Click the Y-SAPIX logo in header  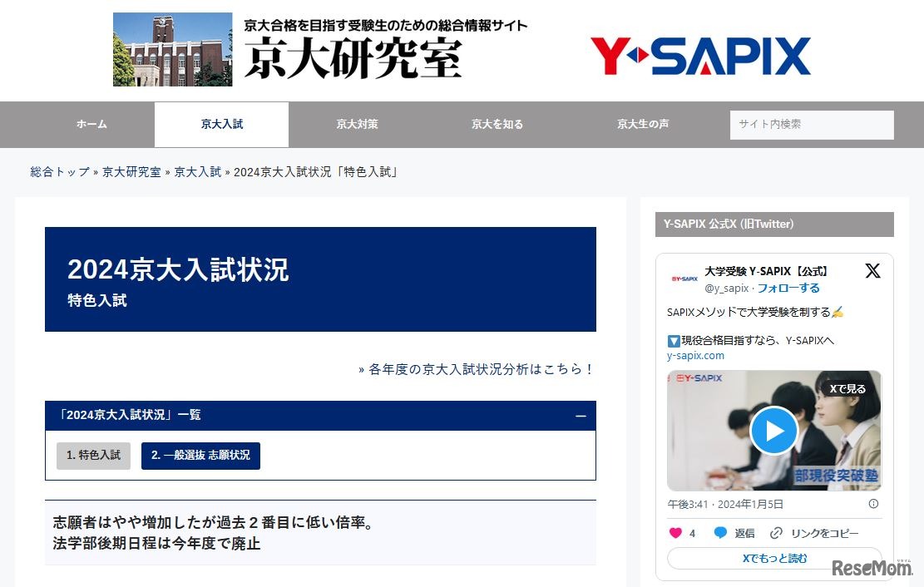click(700, 56)
